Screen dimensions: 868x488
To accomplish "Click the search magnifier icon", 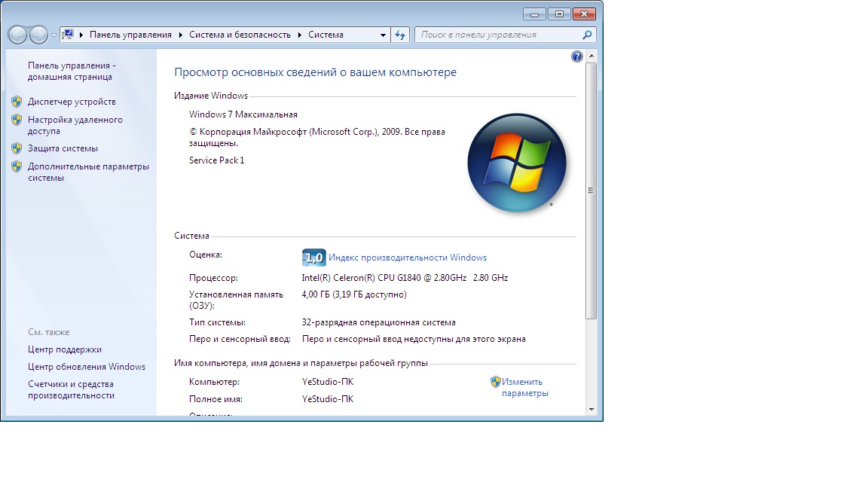I will coord(587,35).
